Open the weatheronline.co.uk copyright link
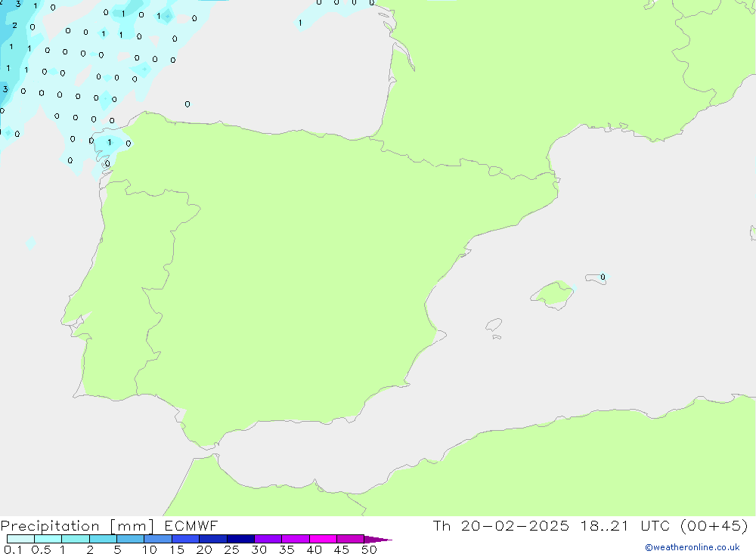 pyautogui.click(x=692, y=547)
